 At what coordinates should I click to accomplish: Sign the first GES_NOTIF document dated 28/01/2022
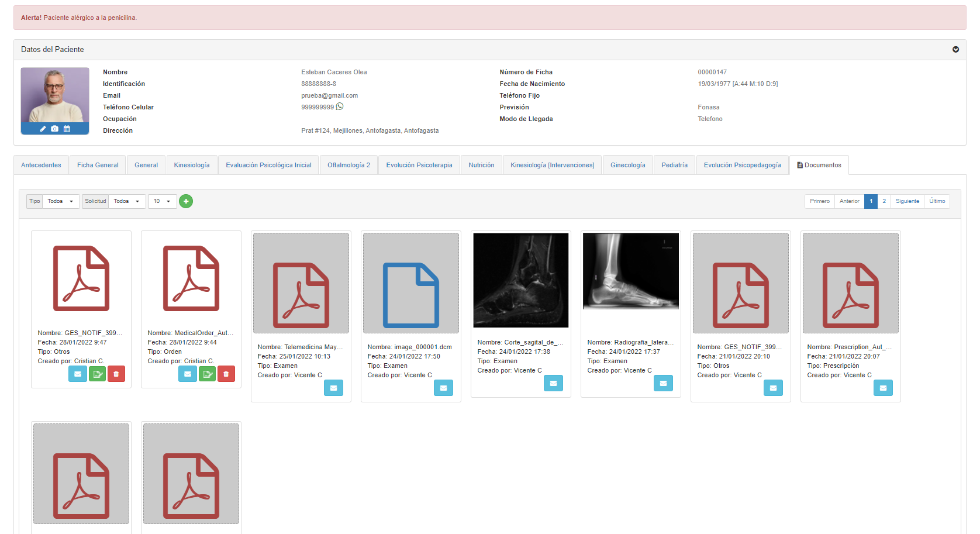tap(97, 374)
